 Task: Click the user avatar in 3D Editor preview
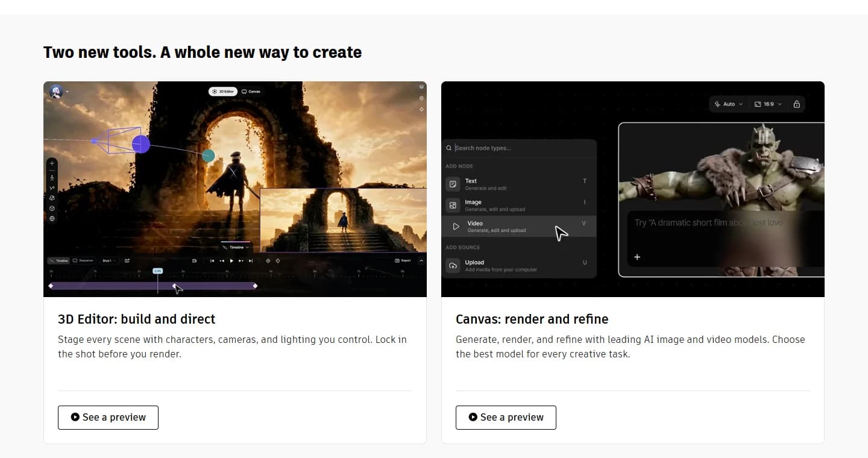coord(56,92)
